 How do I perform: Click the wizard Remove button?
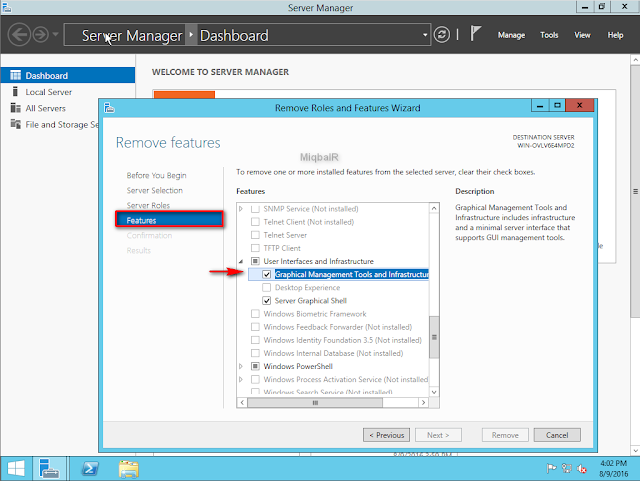[505, 435]
